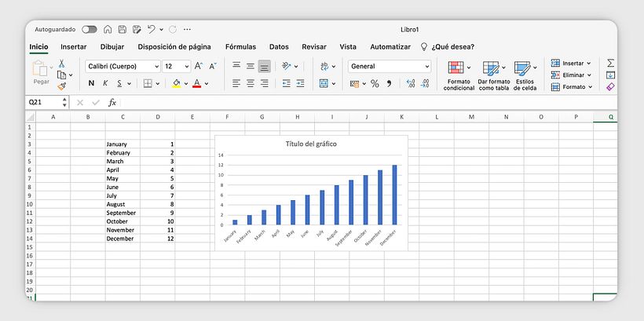Align cell text left
This screenshot has width=644, height=321.
[x=236, y=83]
